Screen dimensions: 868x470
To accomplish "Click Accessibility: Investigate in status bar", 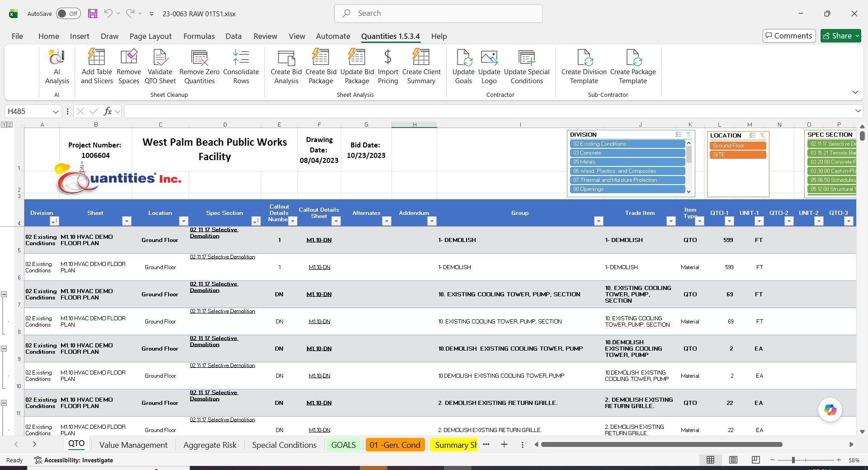I will [x=74, y=460].
